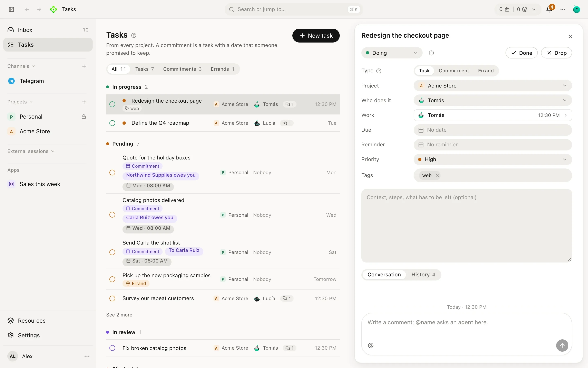Open the Project dropdown showing Acme Store
The image size is (588, 368).
click(x=492, y=86)
